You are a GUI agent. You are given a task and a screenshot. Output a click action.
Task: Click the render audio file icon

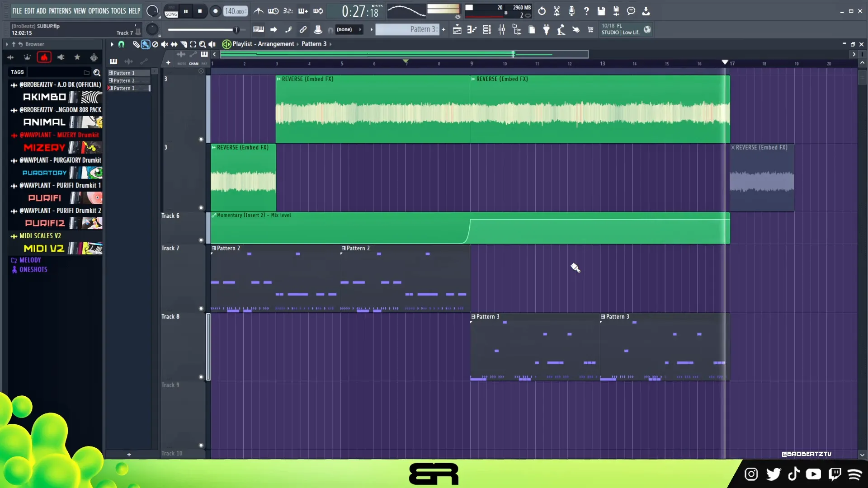(x=616, y=11)
